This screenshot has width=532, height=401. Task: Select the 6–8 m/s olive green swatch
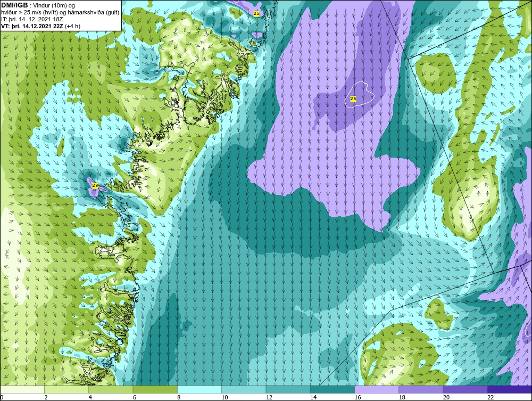coord(155,389)
